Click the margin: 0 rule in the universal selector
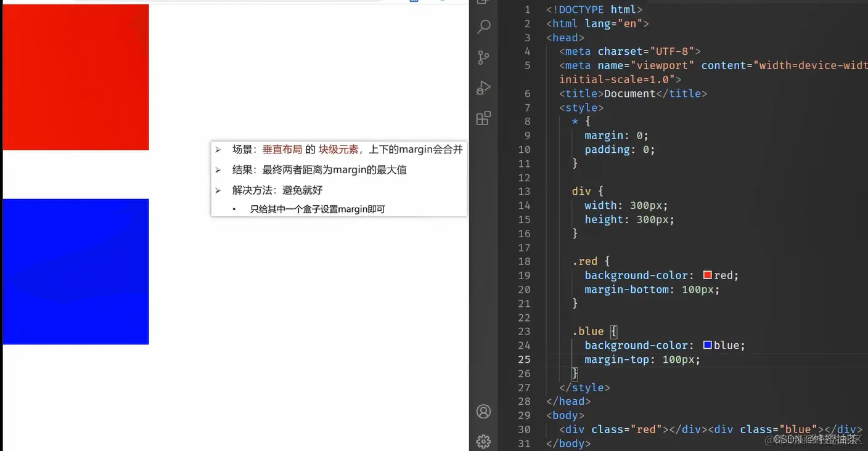868x451 pixels. click(616, 135)
